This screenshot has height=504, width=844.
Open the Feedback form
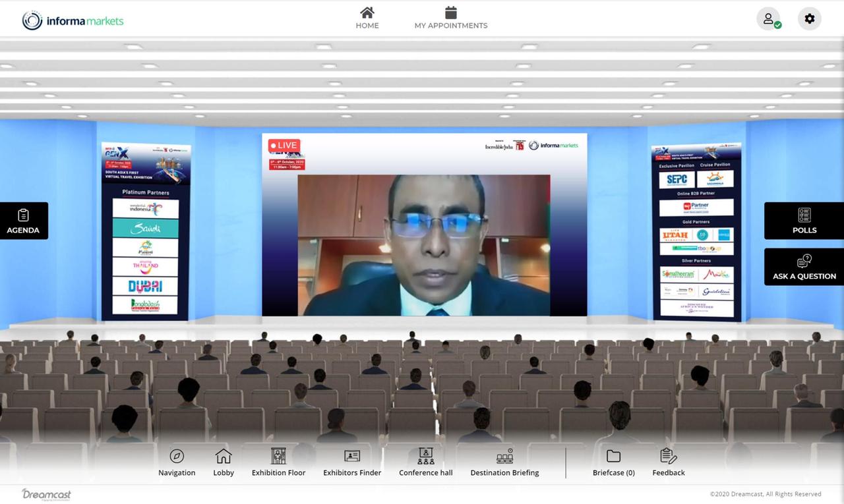[x=669, y=462]
